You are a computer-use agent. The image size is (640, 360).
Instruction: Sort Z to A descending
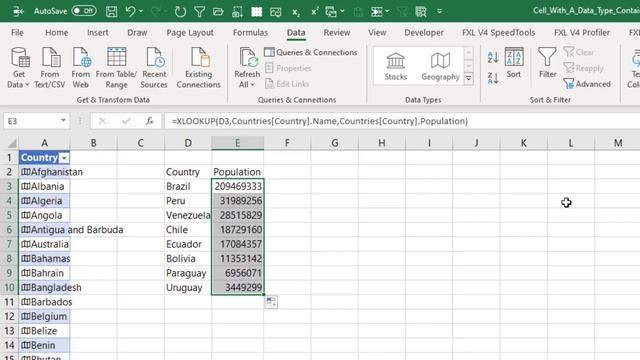pos(493,78)
